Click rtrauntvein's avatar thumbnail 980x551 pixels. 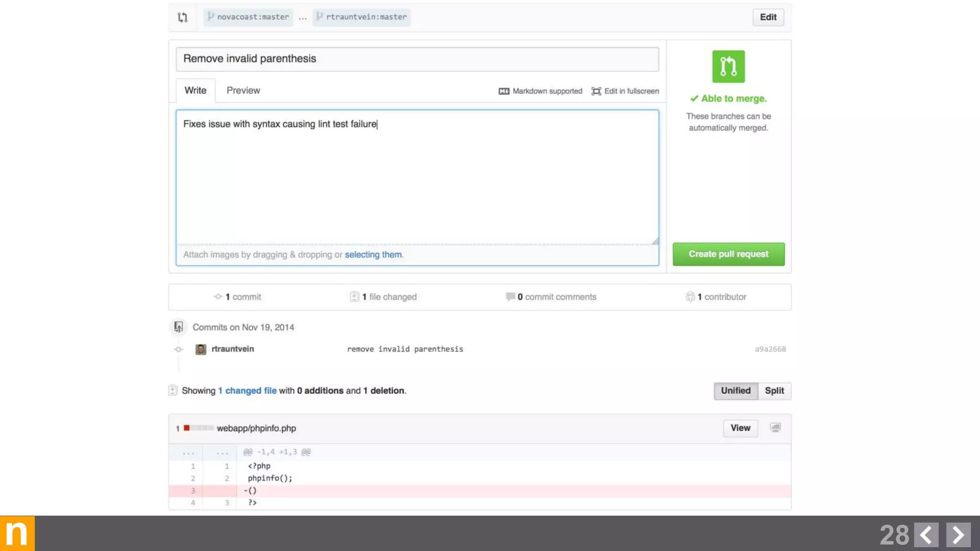200,349
